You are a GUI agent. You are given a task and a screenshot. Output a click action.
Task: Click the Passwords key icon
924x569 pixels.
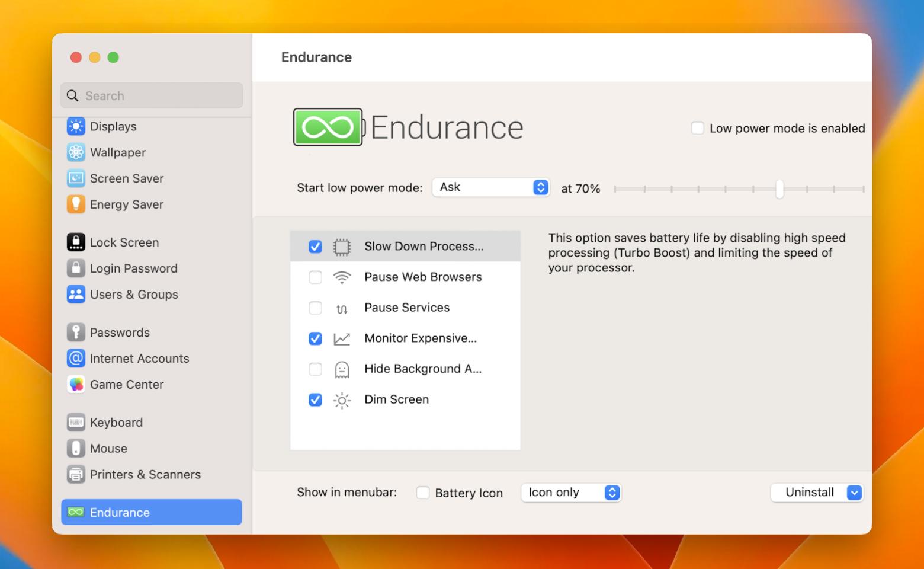click(76, 333)
